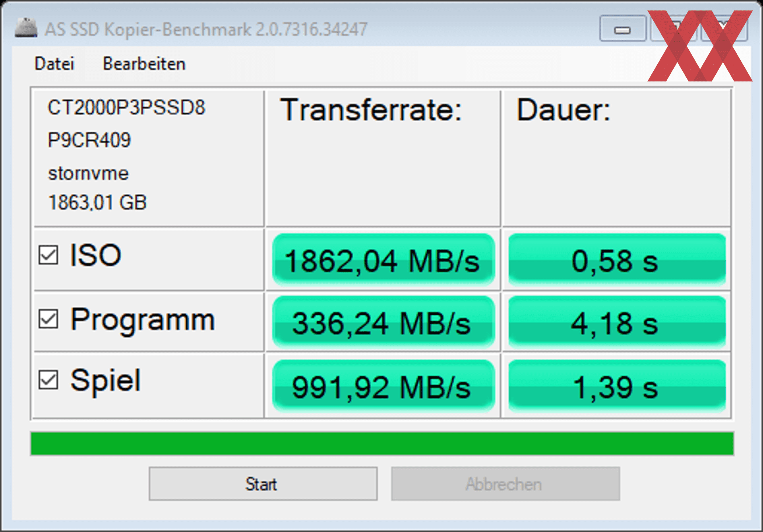Toggle the Programm benchmark checkbox

48,319
